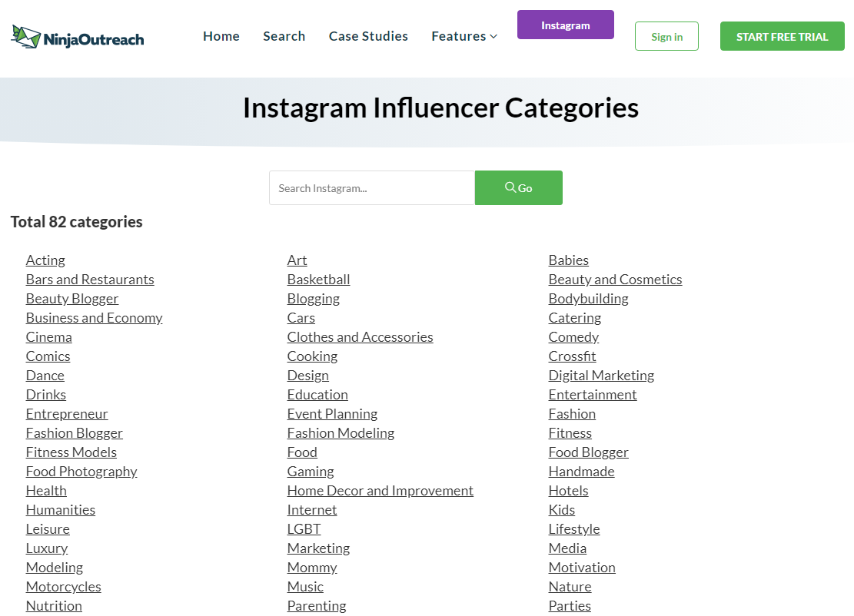854x616 pixels.
Task: Start the free trial
Action: tap(782, 37)
